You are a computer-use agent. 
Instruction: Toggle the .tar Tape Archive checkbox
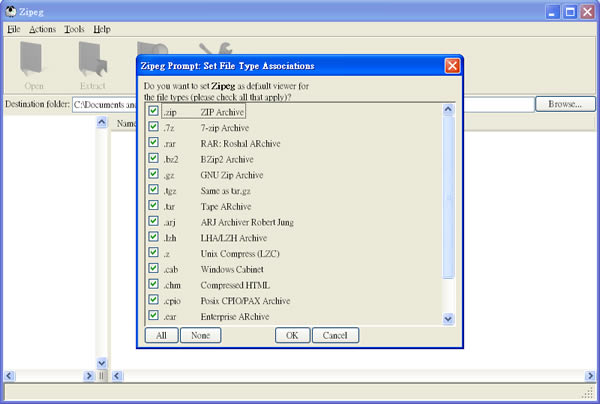[x=153, y=205]
